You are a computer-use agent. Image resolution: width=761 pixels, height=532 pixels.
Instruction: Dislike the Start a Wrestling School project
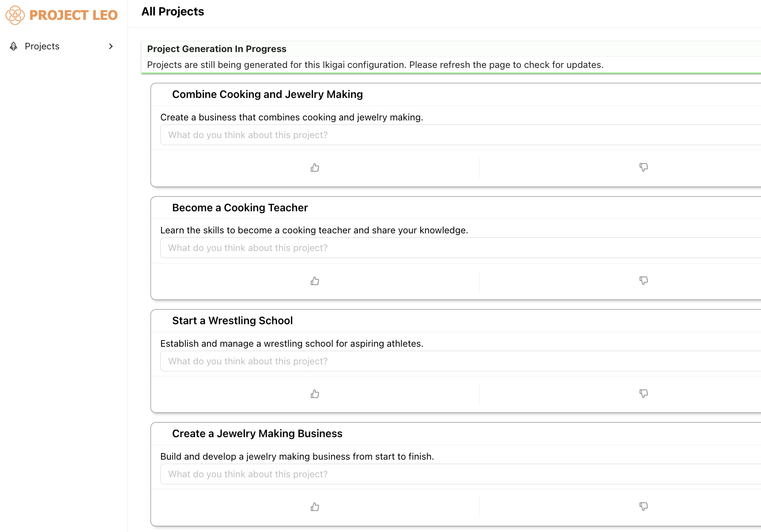tap(644, 393)
